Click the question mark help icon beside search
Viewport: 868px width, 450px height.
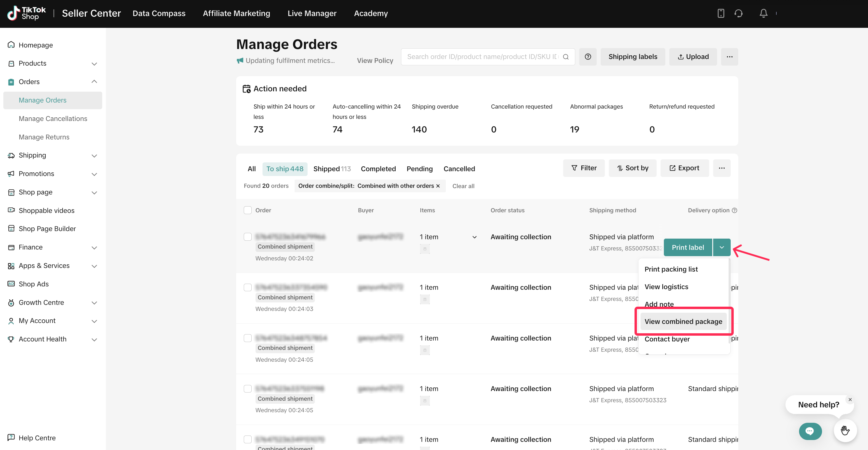click(x=588, y=57)
